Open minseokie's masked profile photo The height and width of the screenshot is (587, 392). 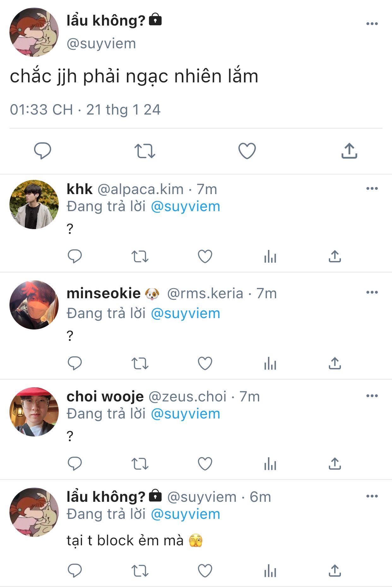coord(34,305)
